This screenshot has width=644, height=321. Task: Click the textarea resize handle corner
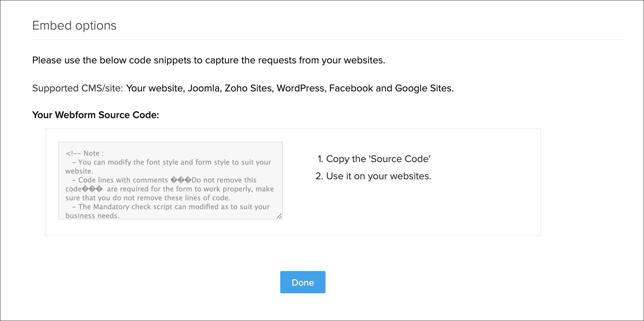279,216
